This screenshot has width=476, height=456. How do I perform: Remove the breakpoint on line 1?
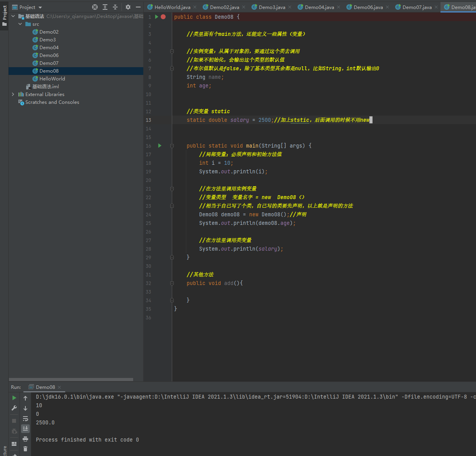163,17
